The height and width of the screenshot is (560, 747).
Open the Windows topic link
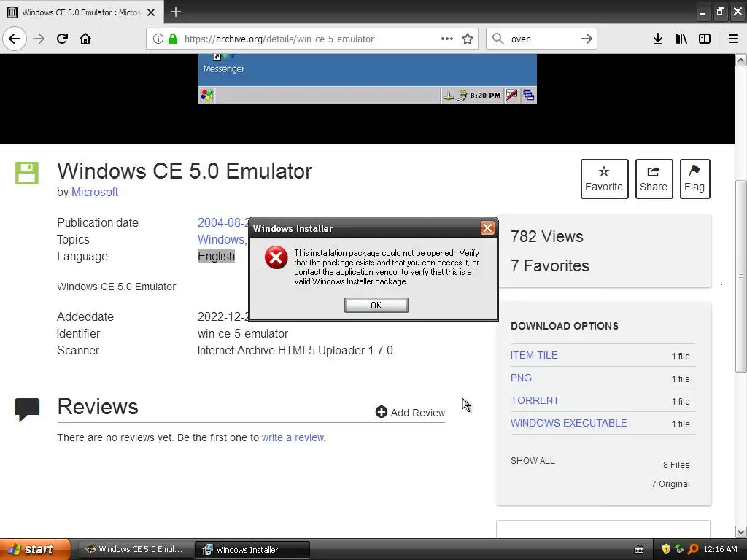pos(222,239)
